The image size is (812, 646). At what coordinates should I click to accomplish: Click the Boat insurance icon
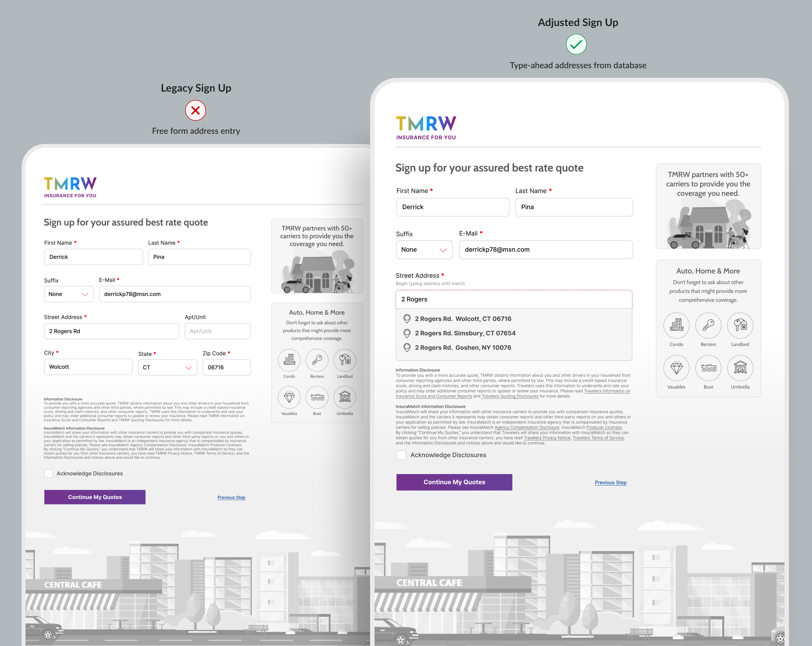pos(708,367)
